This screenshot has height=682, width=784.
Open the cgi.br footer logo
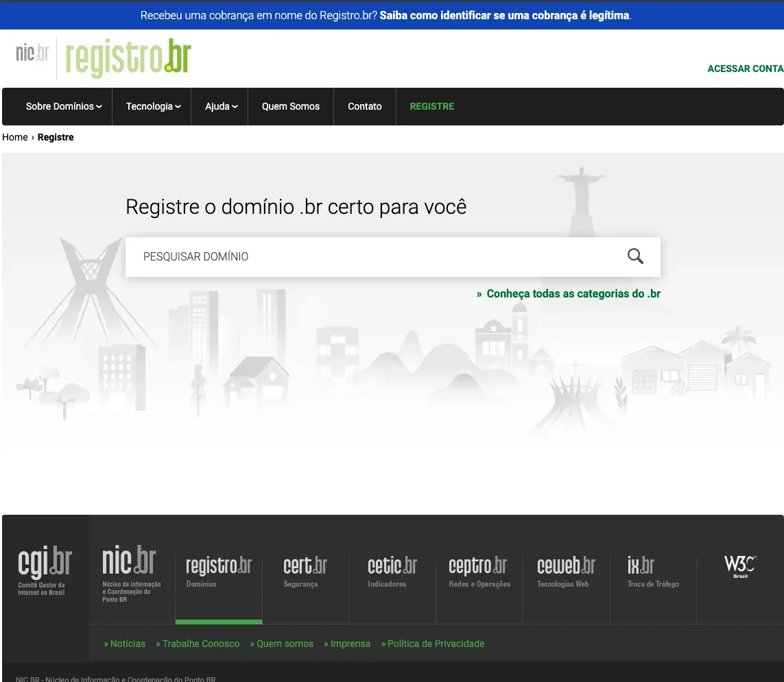tap(45, 570)
